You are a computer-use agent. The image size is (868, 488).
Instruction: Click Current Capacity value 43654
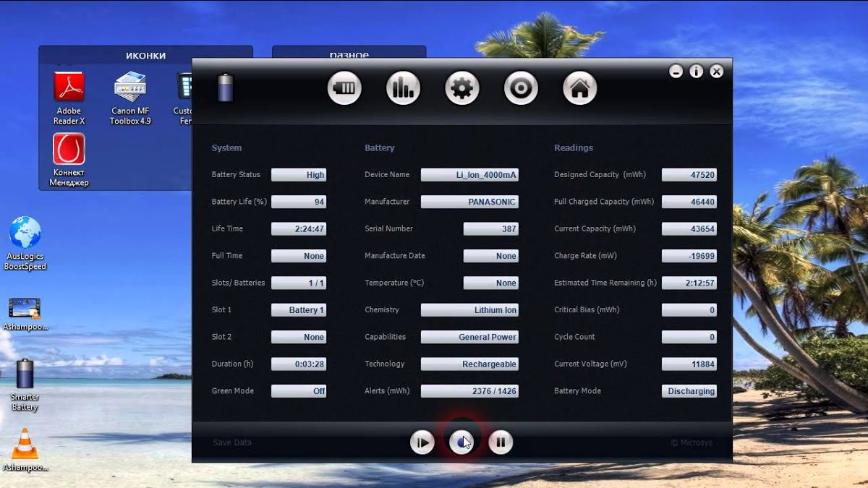[689, 229]
